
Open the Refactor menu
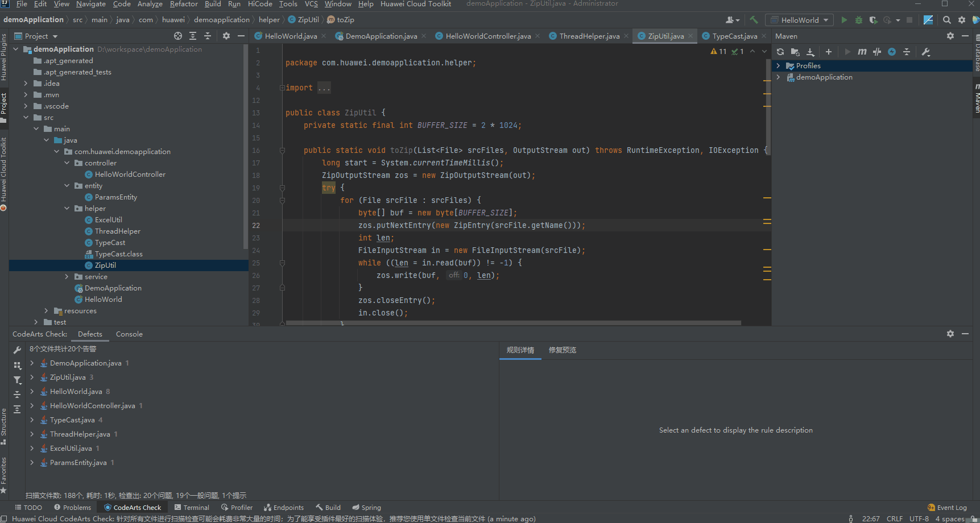coord(184,4)
